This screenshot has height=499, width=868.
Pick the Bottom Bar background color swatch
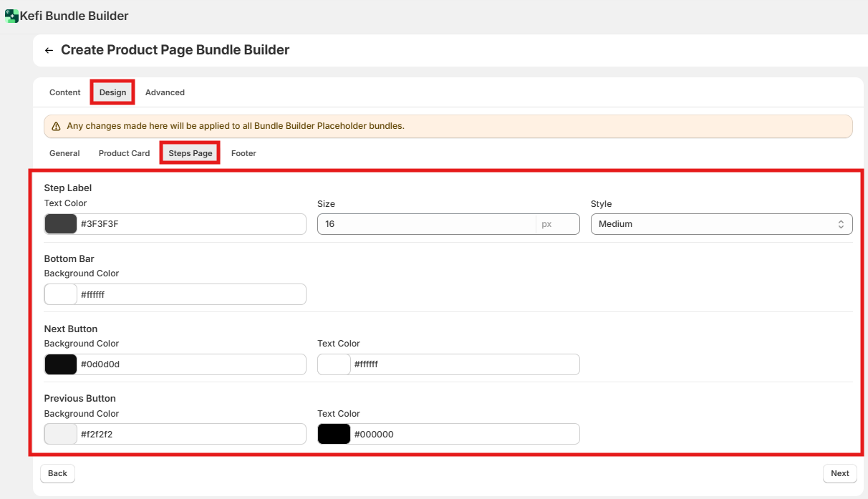pyautogui.click(x=61, y=294)
